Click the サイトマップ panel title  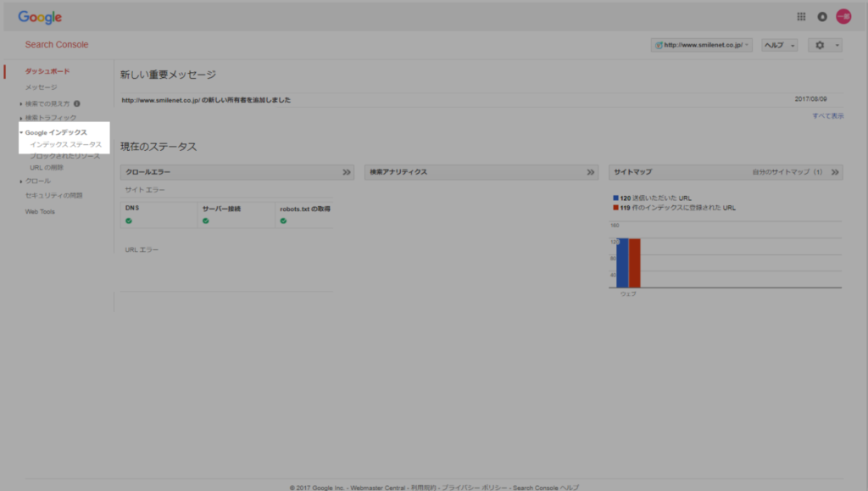click(632, 172)
